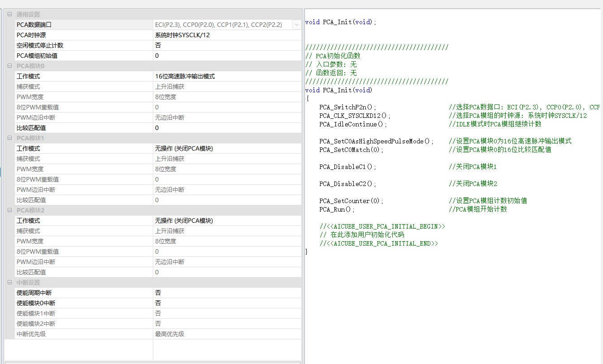Collapse the PCA模块0 section

click(10, 66)
